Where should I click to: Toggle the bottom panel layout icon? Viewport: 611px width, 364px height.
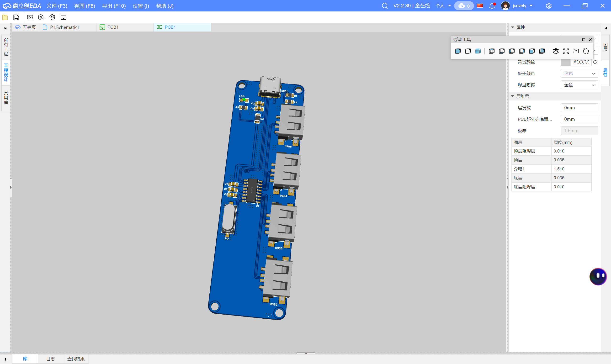(64, 17)
